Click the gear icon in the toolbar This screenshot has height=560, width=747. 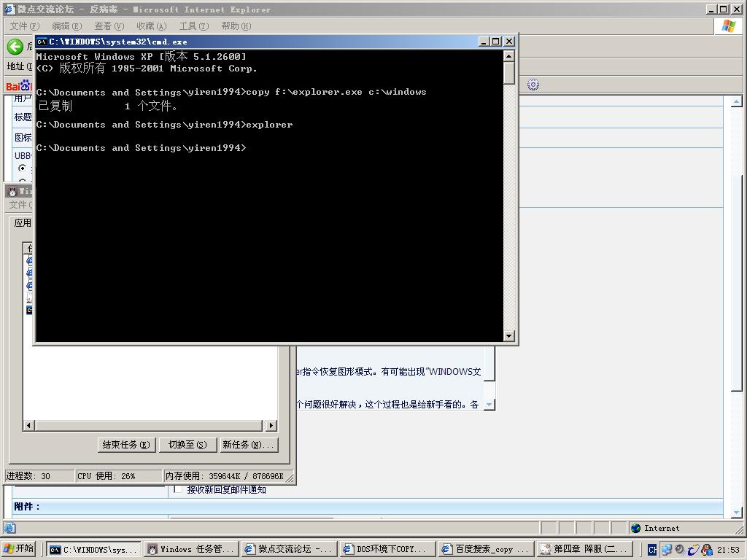click(x=533, y=85)
